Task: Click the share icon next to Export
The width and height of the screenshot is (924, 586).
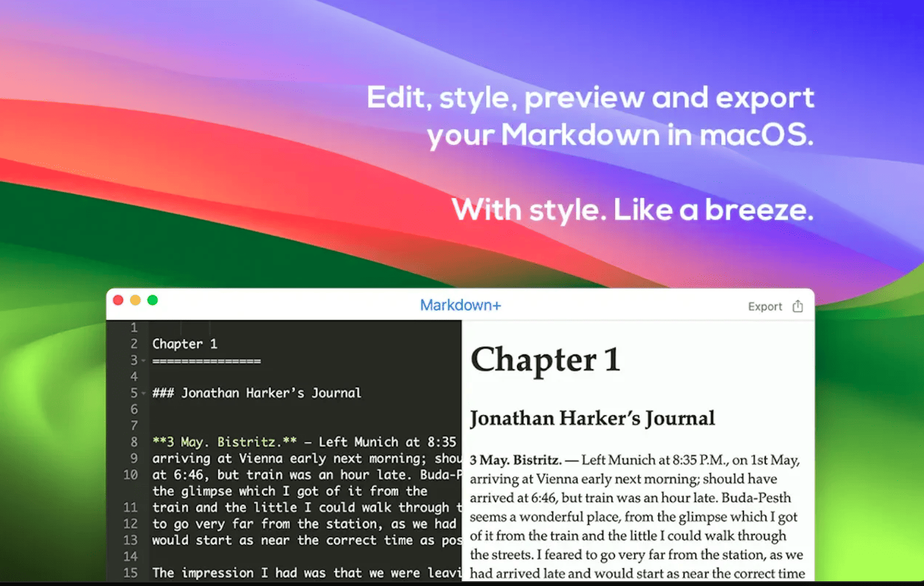Action: (797, 306)
